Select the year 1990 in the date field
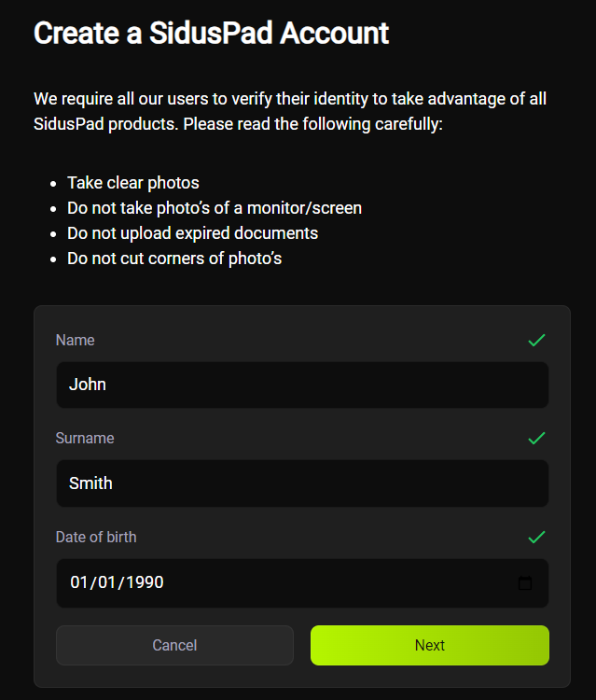 click(146, 583)
